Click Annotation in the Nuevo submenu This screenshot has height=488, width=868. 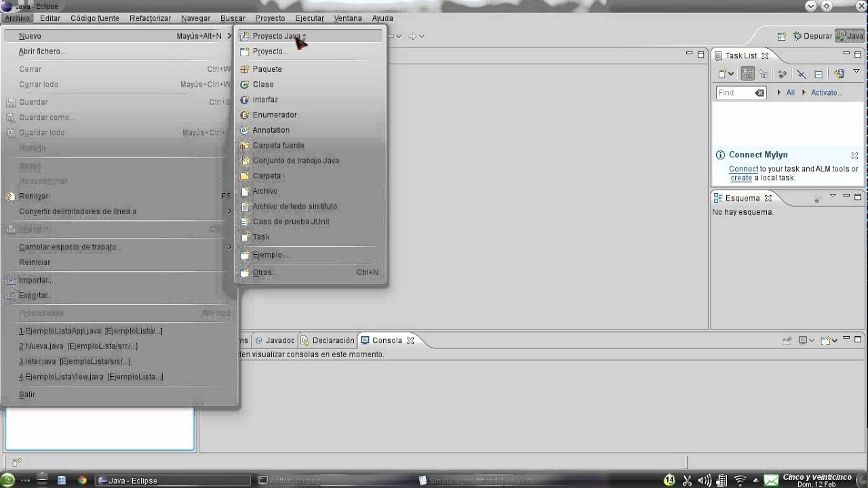point(310,130)
